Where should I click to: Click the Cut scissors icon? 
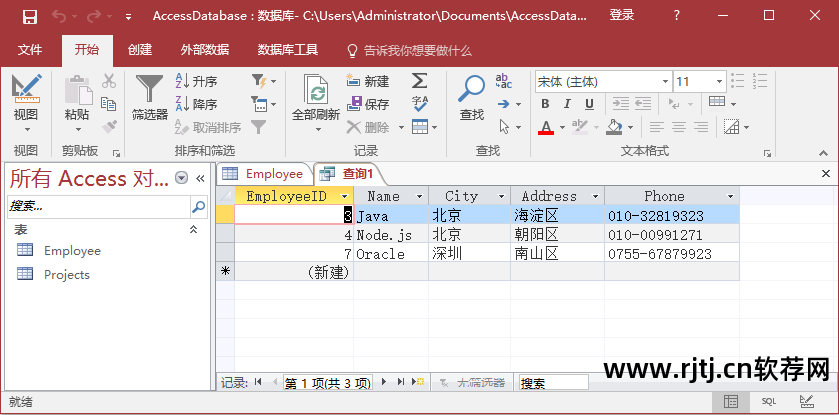(109, 81)
